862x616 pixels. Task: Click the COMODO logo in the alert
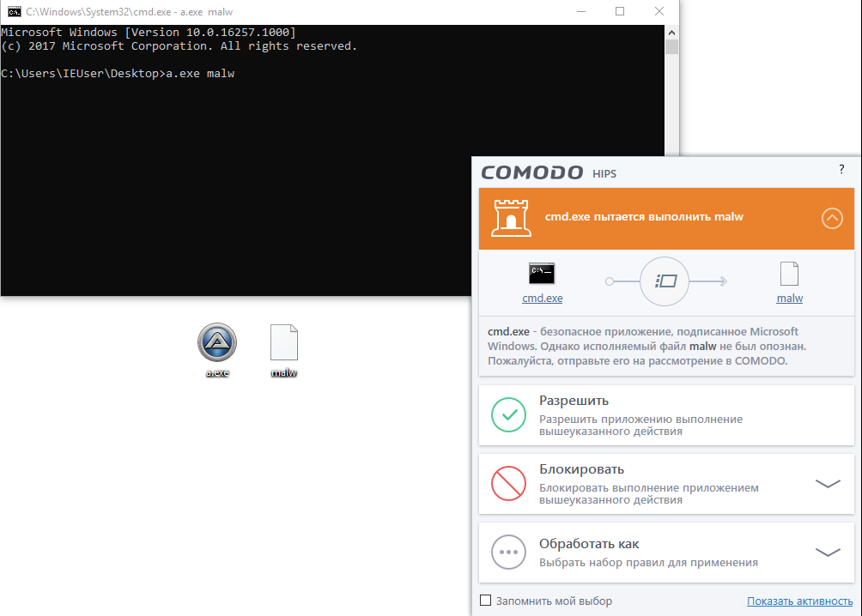pyautogui.click(x=532, y=172)
